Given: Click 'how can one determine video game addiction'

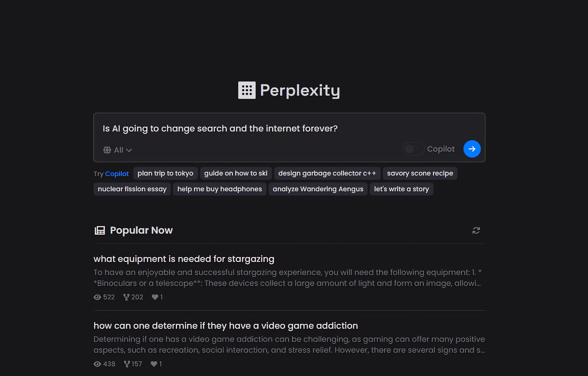Looking at the screenshot, I should (x=226, y=325).
